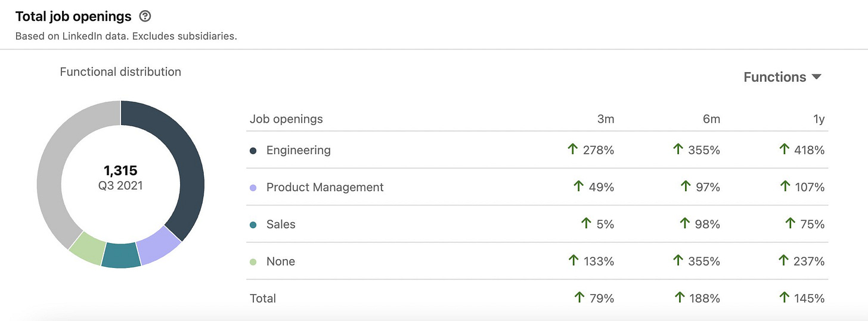Click the 3m column header
The height and width of the screenshot is (321, 868).
click(606, 119)
